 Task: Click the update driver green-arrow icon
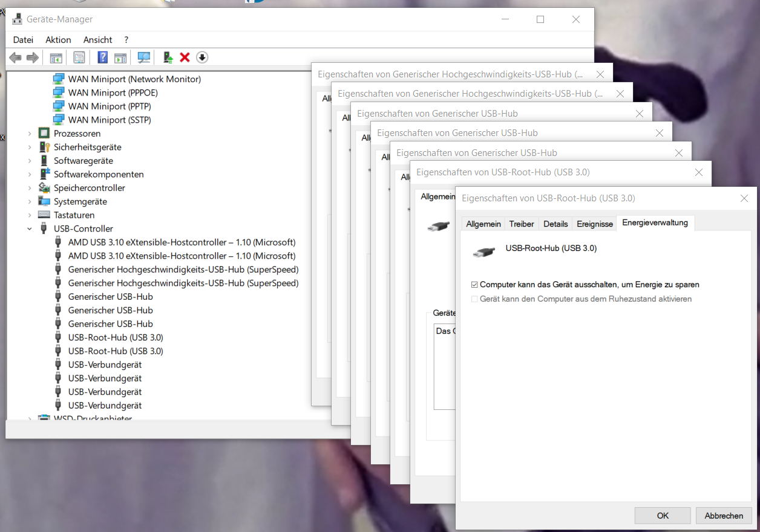[168, 57]
